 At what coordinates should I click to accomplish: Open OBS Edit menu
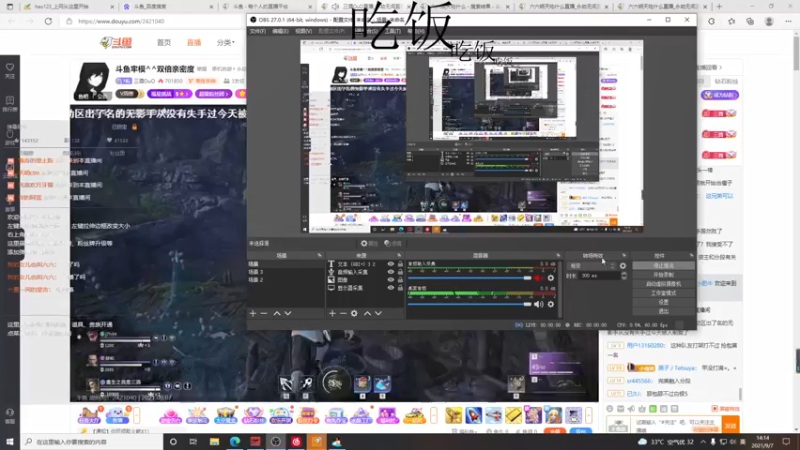[x=280, y=31]
